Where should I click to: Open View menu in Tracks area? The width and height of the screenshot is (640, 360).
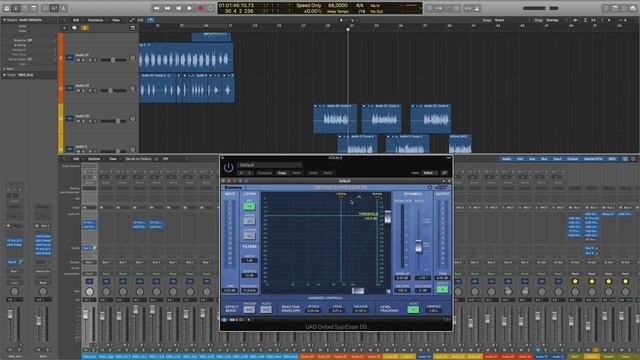[x=116, y=20]
